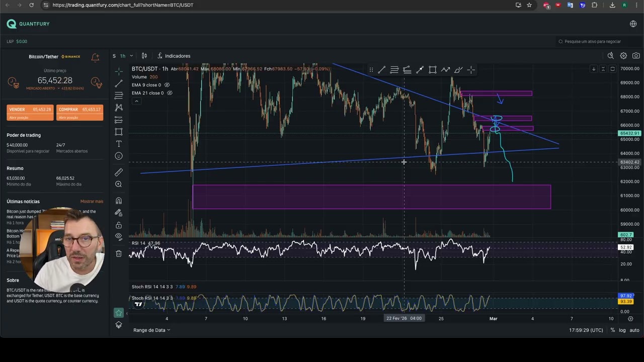Toggle log scale
Screen dimensions: 644x362
pos(622,330)
